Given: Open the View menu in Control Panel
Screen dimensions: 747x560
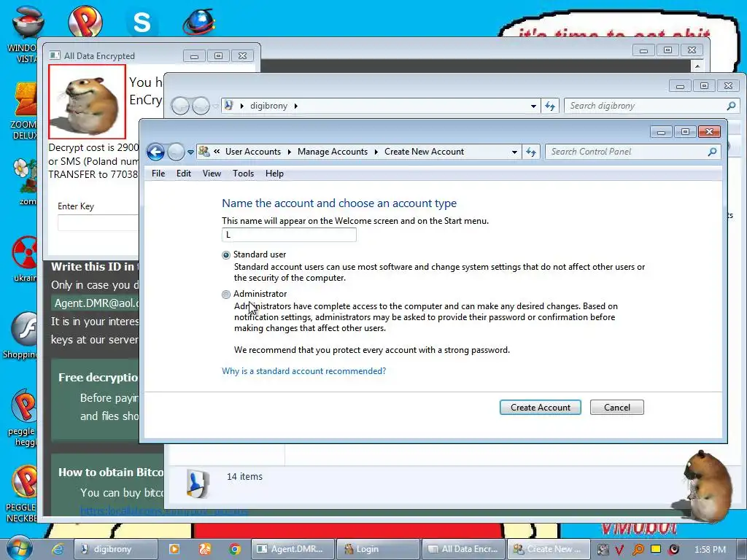Looking at the screenshot, I should (212, 174).
